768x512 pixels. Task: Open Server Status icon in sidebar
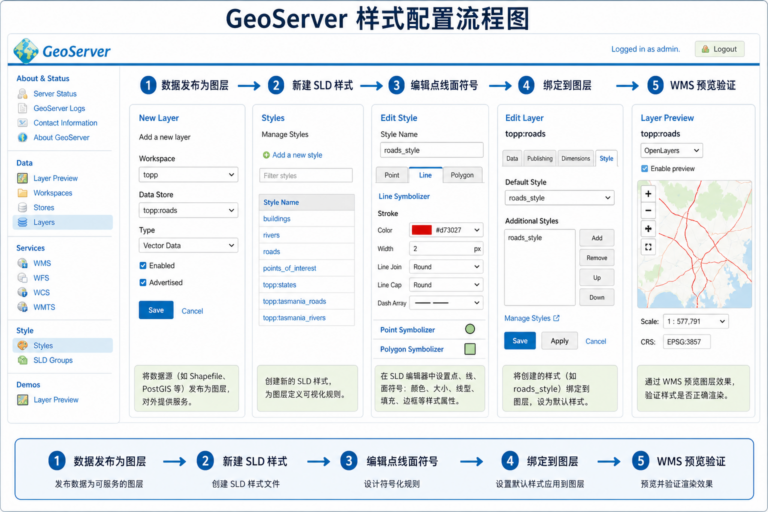pyautogui.click(x=23, y=94)
